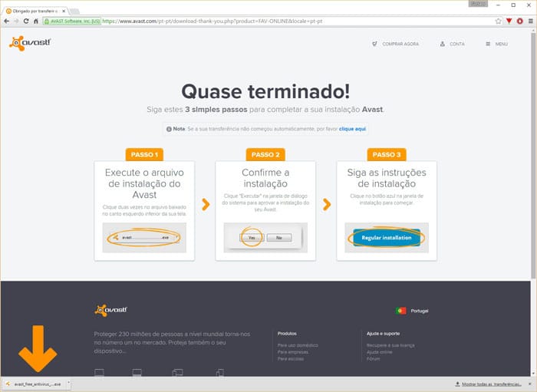537x392 pixels.
Task: Open 'Recupere a sua licença' link
Action: click(x=390, y=345)
